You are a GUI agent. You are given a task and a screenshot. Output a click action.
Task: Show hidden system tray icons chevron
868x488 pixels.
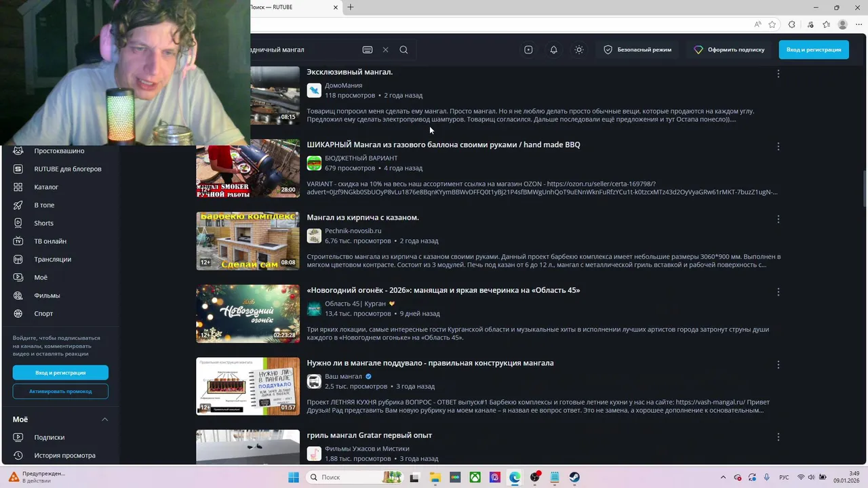click(723, 477)
